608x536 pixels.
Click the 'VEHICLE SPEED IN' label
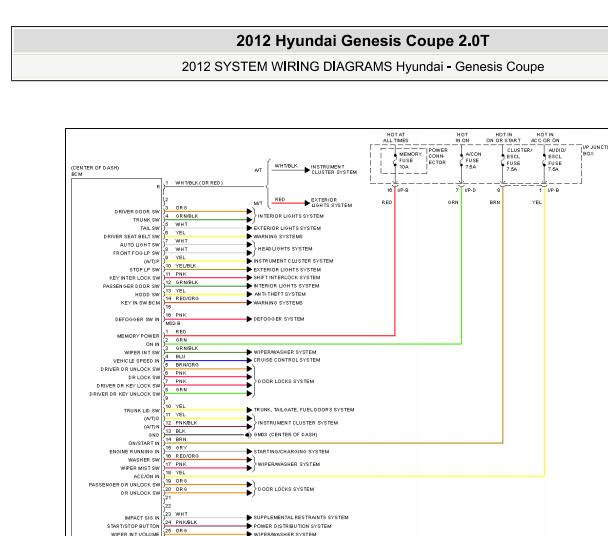(136, 361)
